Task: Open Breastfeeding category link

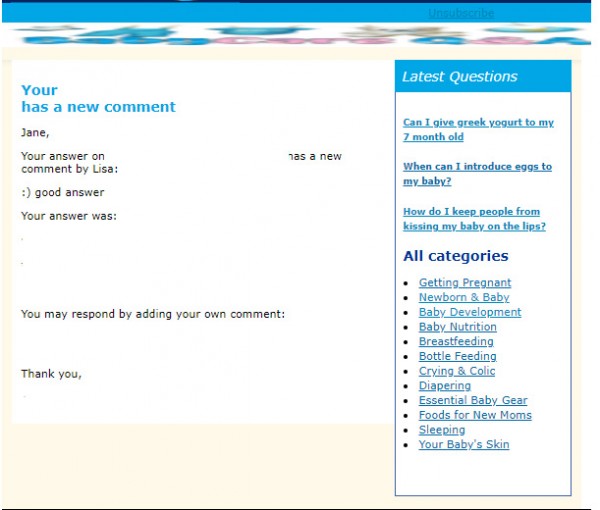Action: [456, 342]
